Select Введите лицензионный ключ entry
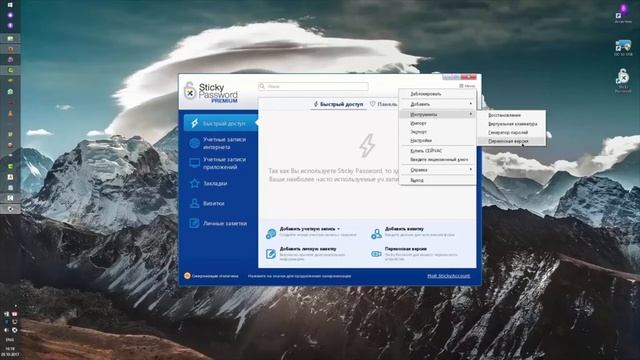The width and height of the screenshot is (640, 360). coord(437,160)
